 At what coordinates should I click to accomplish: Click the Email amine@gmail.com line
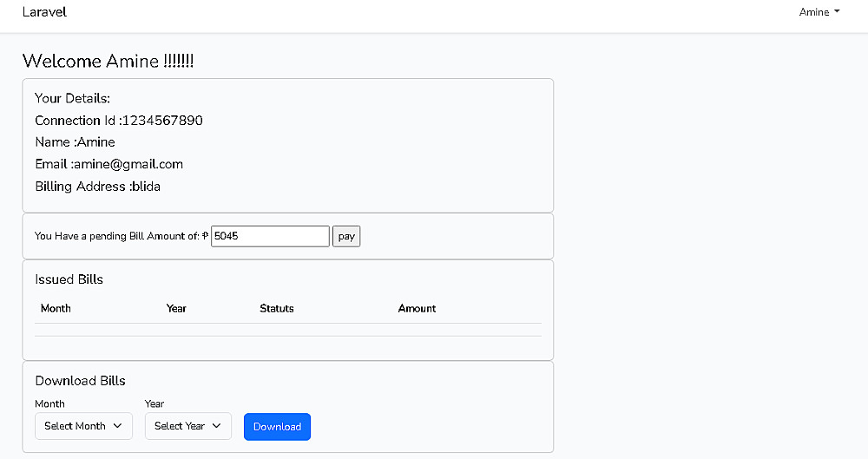pyautogui.click(x=109, y=164)
